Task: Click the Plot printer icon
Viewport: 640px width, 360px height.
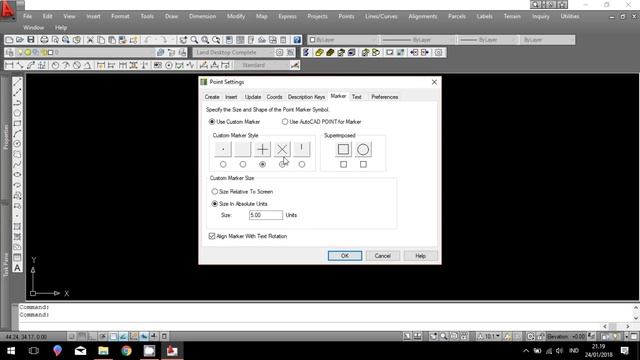Action: pos(44,40)
